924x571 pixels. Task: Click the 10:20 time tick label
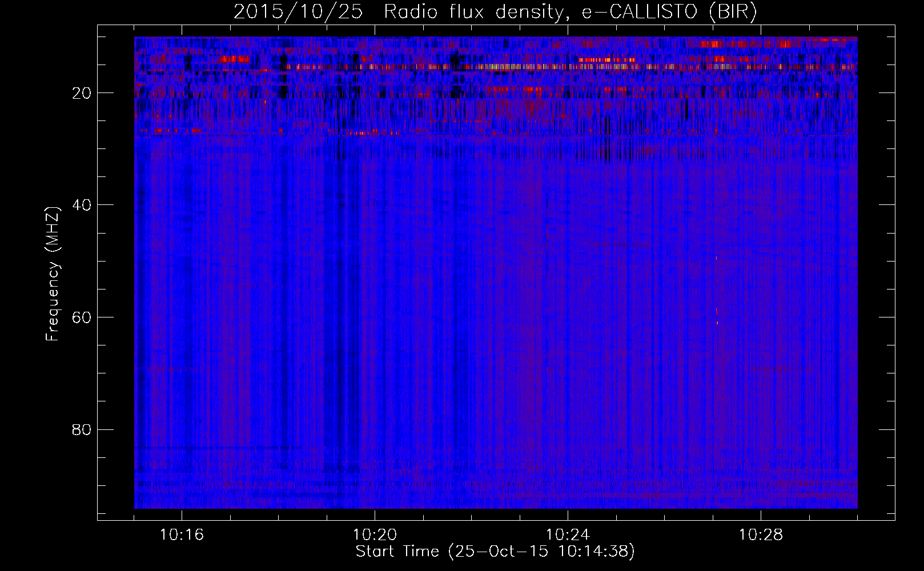[375, 535]
